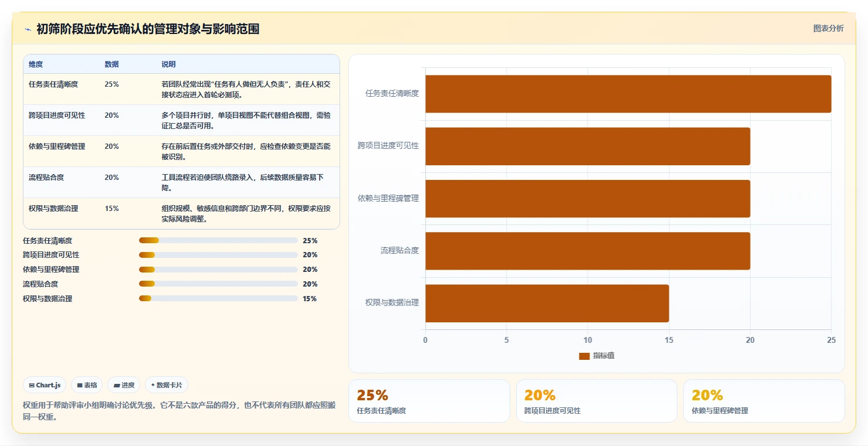Click the 图表分析 label in header
Screen dimensions: 868x446
point(828,28)
